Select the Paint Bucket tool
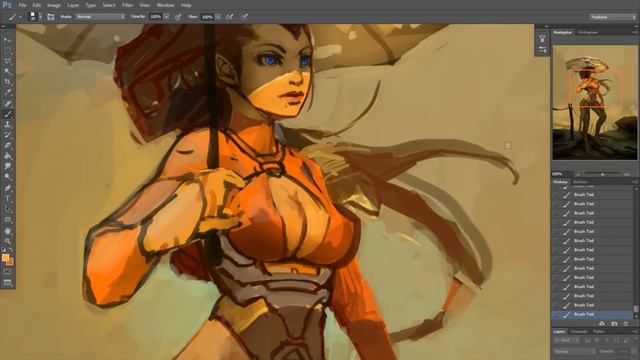 click(7, 156)
